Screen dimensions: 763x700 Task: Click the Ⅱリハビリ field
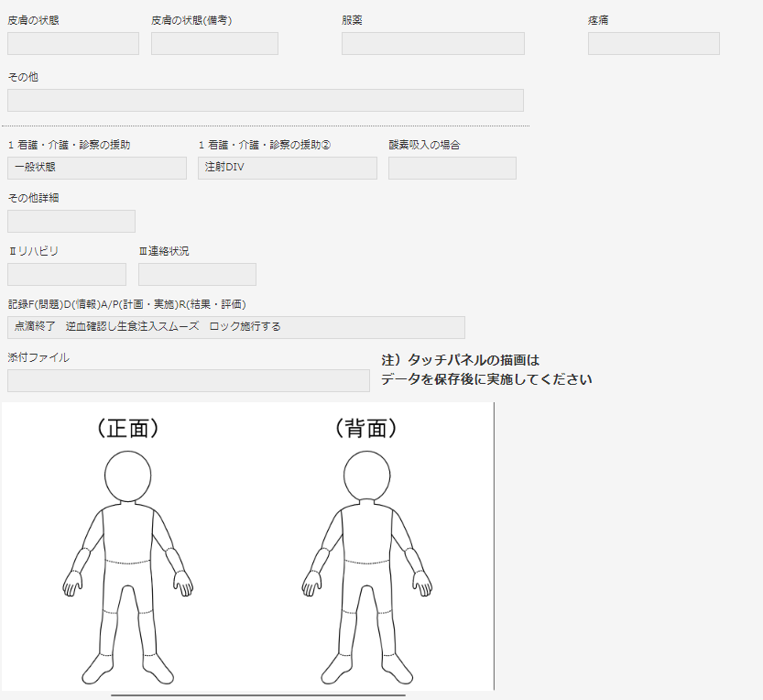click(x=67, y=274)
